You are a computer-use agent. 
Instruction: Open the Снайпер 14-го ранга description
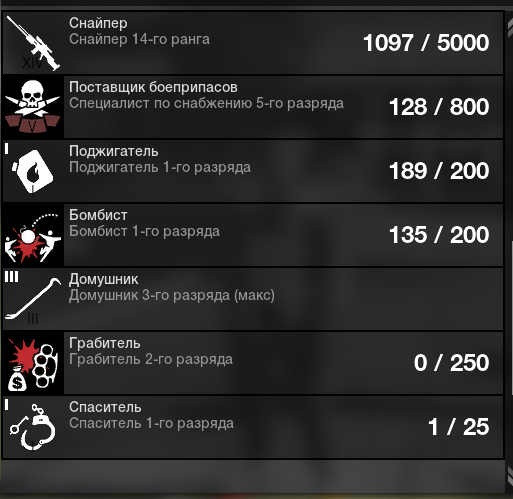[139, 39]
